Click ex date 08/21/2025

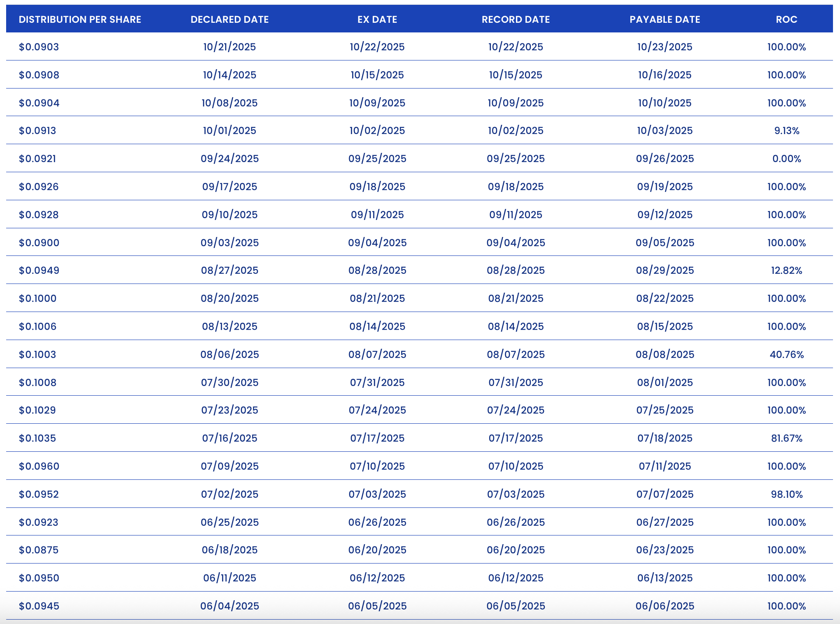click(377, 298)
